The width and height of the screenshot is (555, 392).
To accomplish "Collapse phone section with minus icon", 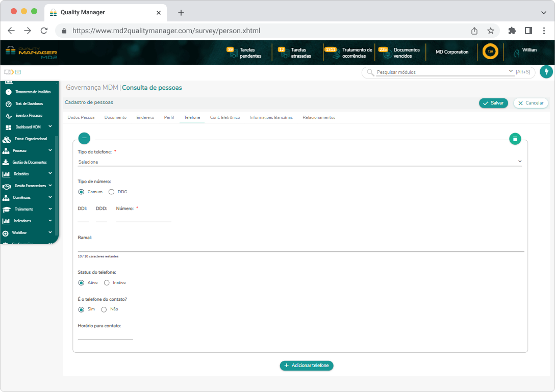I will [84, 138].
